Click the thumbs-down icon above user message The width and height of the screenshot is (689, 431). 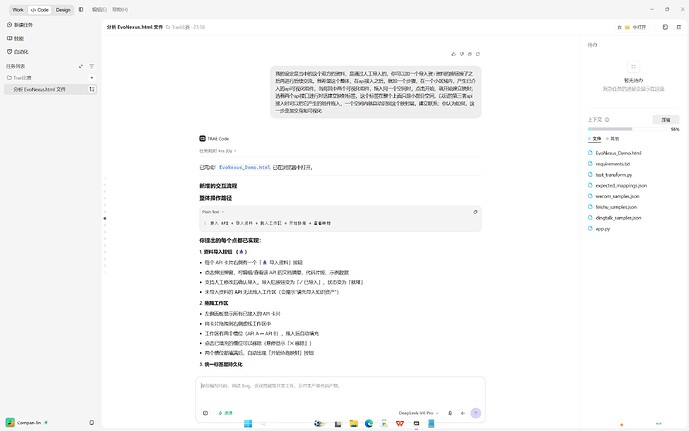point(462,54)
